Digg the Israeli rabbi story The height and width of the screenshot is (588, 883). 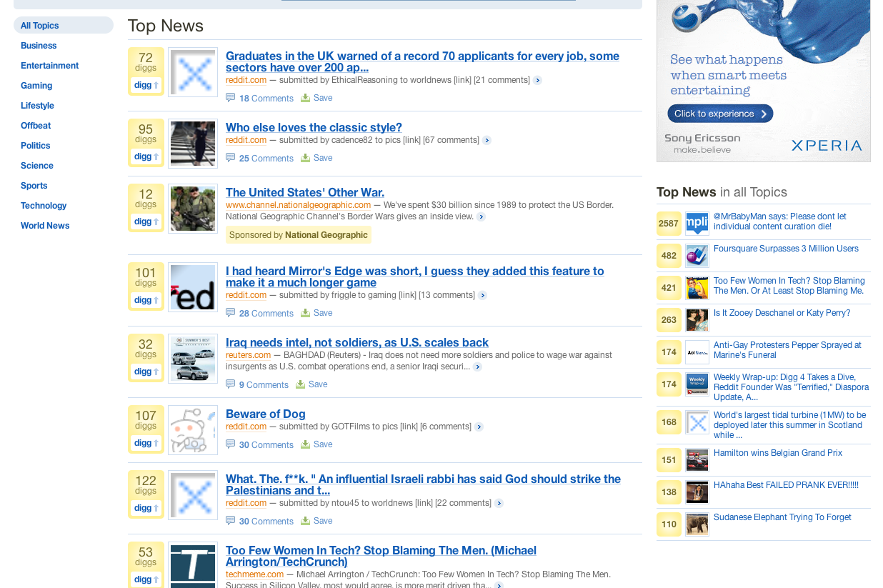coord(146,508)
